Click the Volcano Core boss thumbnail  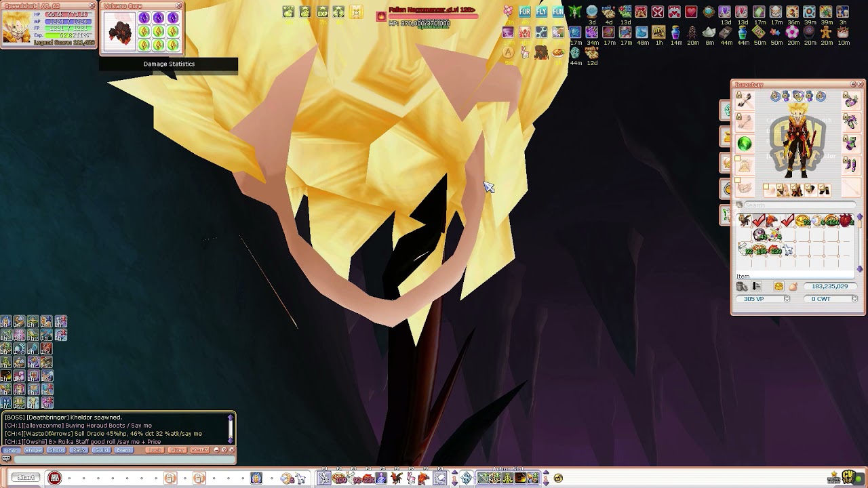(x=121, y=31)
